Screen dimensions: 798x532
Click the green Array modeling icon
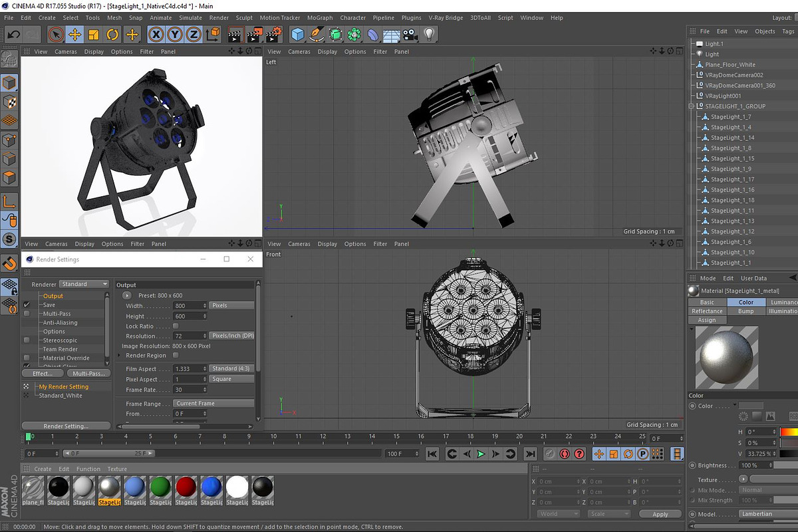click(355, 34)
